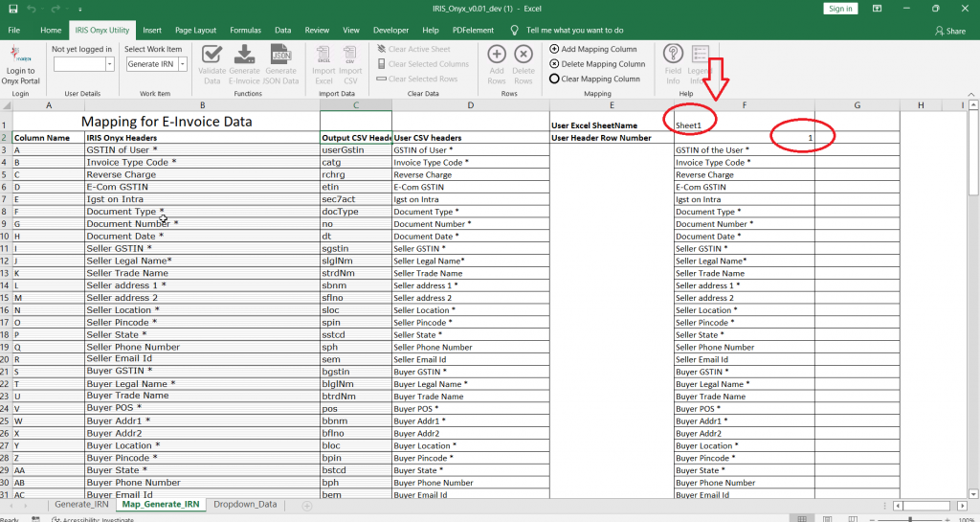Click Clear Active Sheet
The image size is (980, 522).
point(413,49)
